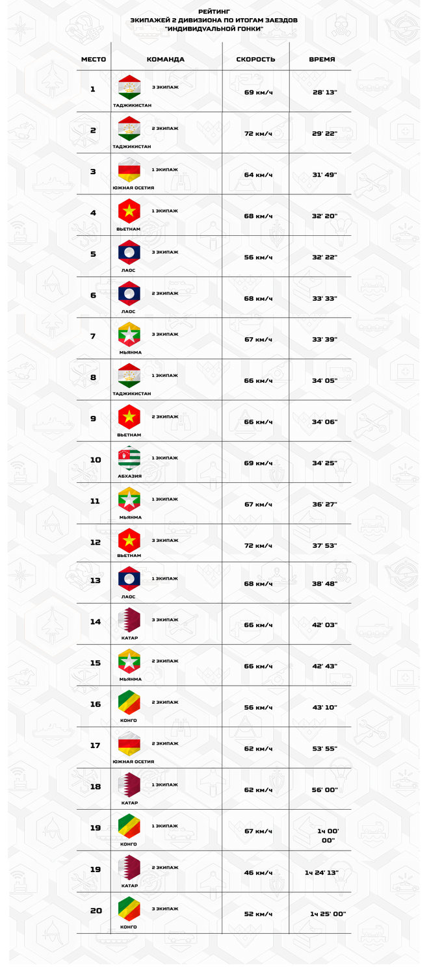Click the 28' 13" time in first row

coord(324,92)
